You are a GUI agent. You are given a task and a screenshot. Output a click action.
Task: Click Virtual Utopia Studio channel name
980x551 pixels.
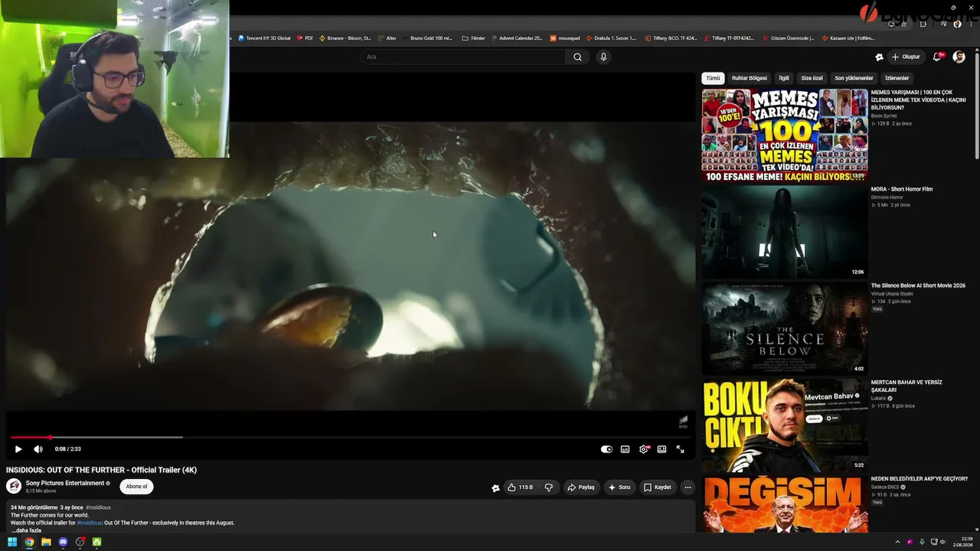coord(892,294)
